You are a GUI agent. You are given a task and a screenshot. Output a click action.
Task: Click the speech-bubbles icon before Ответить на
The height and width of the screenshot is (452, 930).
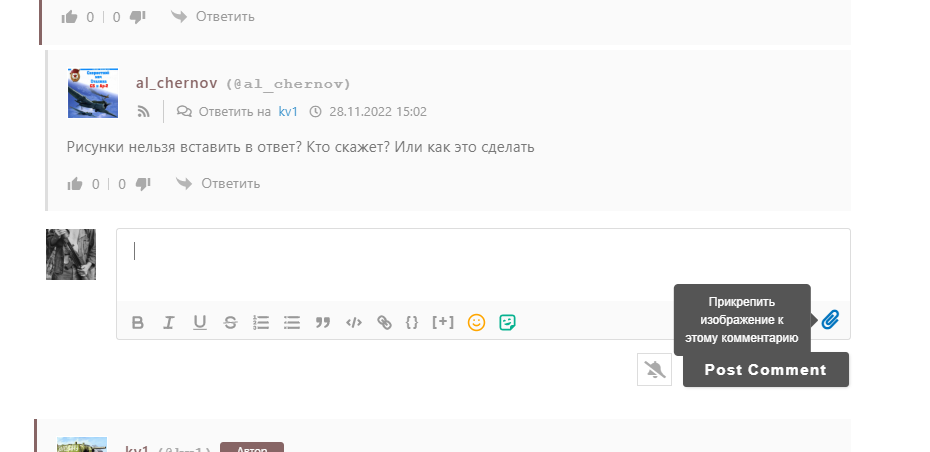184,112
